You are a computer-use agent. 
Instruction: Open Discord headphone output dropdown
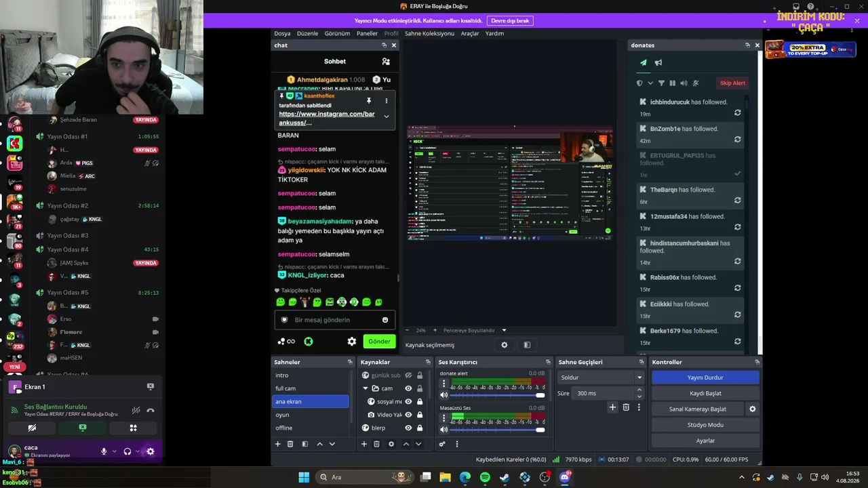tap(138, 451)
